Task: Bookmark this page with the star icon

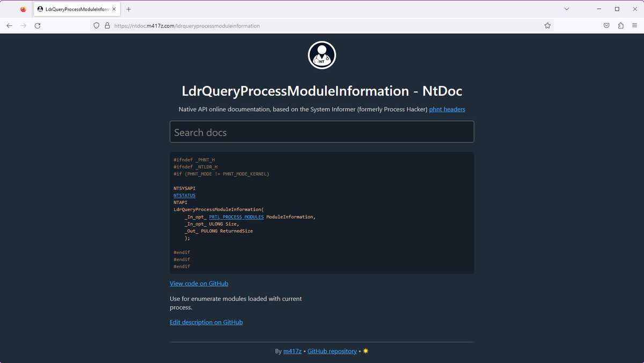Action: point(547,25)
